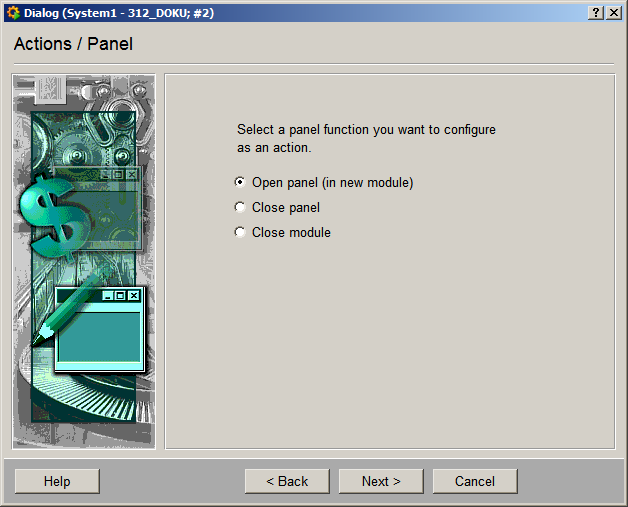
Task: Click the 'Select a panel function you want to configure' text
Action: 366,130
